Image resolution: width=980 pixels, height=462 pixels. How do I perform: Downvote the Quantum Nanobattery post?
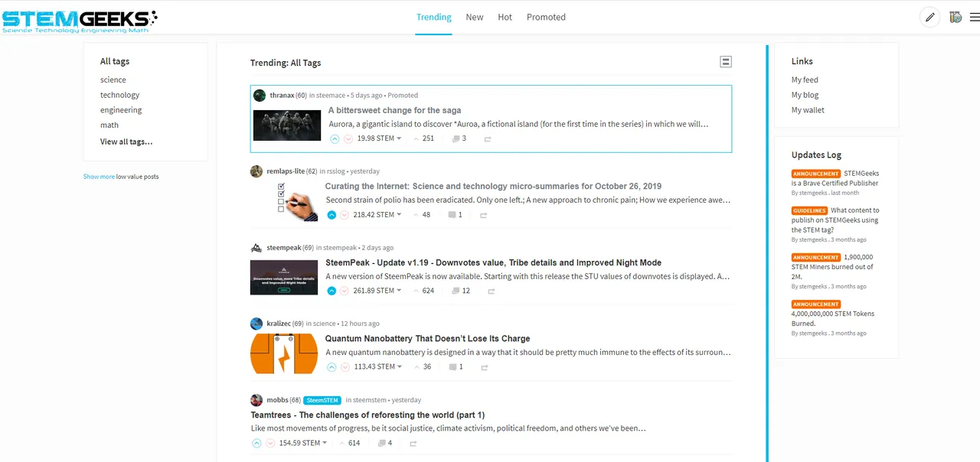[344, 367]
